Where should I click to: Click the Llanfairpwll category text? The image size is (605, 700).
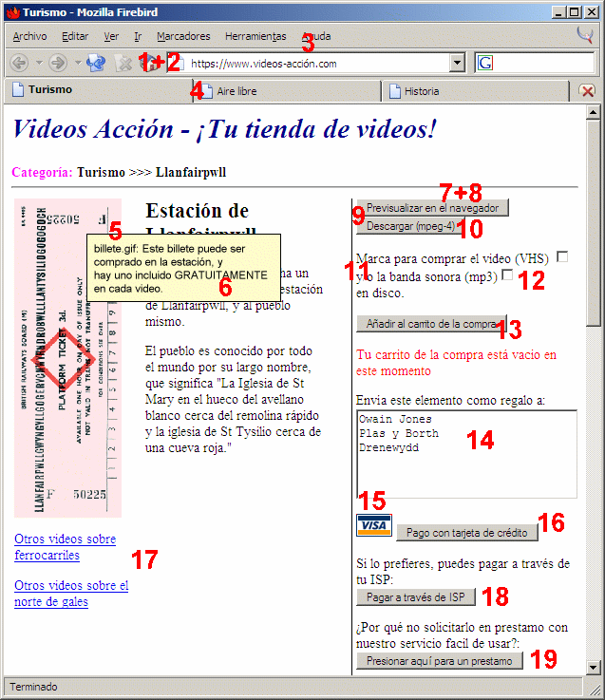click(191, 172)
